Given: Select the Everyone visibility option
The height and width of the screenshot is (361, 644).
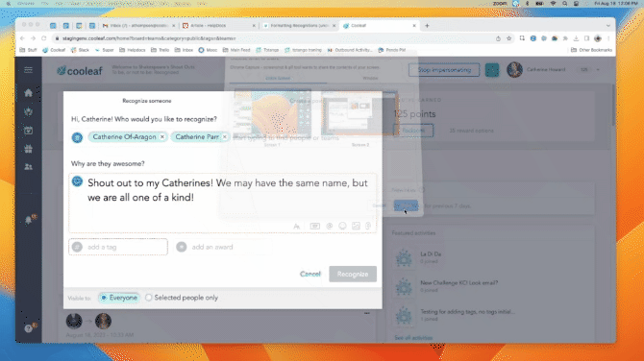Looking at the screenshot, I should [x=118, y=298].
